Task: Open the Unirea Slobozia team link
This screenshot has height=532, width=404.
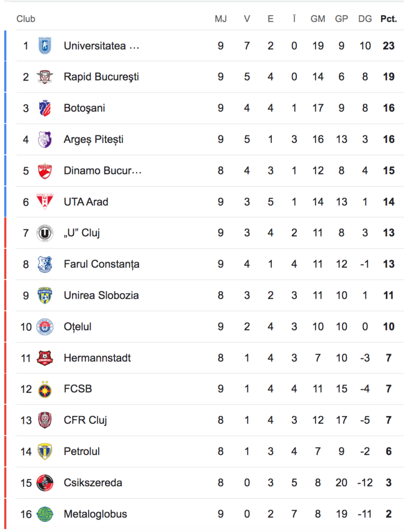Action: [x=101, y=295]
